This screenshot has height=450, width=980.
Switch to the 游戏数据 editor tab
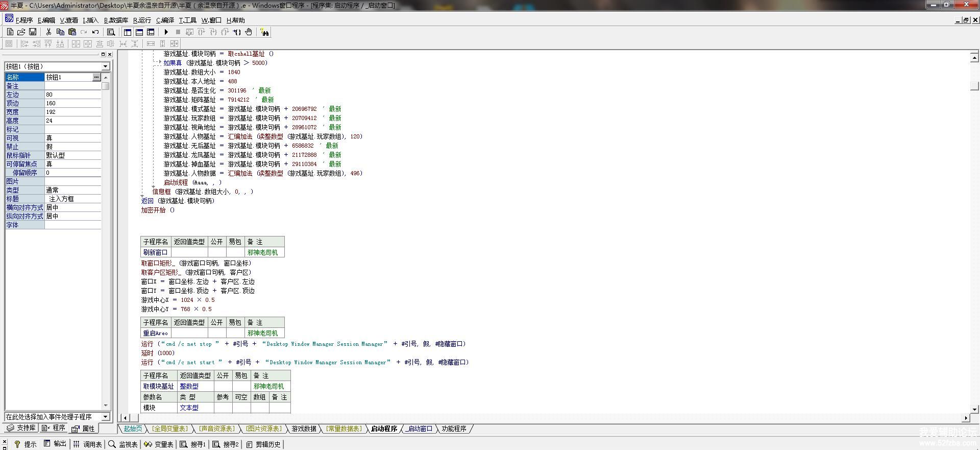click(x=304, y=429)
